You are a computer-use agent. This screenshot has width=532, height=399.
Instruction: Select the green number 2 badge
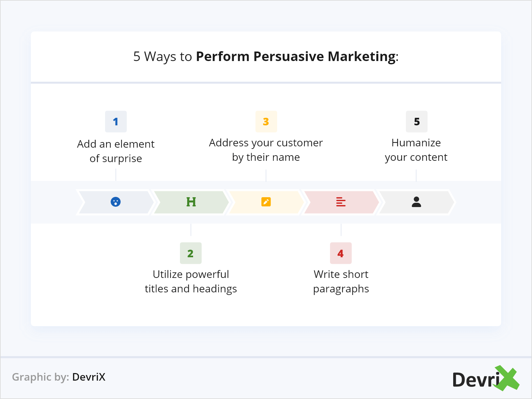(x=190, y=253)
